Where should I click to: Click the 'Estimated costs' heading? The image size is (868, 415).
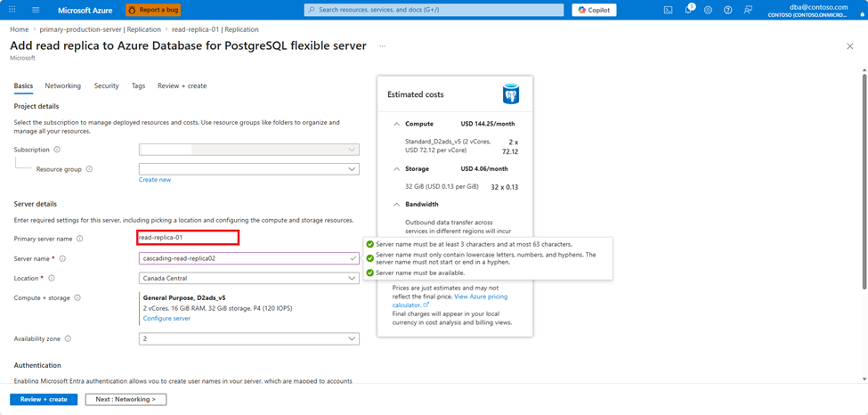click(415, 94)
